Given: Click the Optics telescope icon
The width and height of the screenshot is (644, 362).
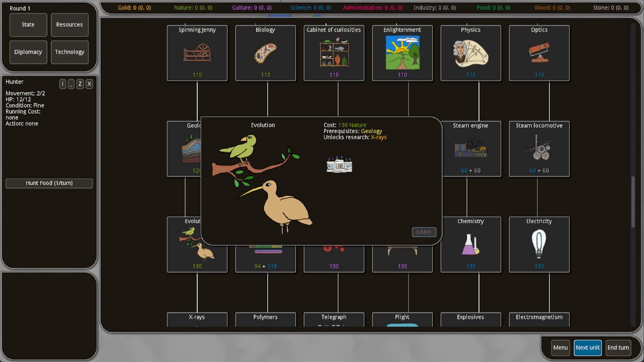Looking at the screenshot, I should [x=539, y=53].
